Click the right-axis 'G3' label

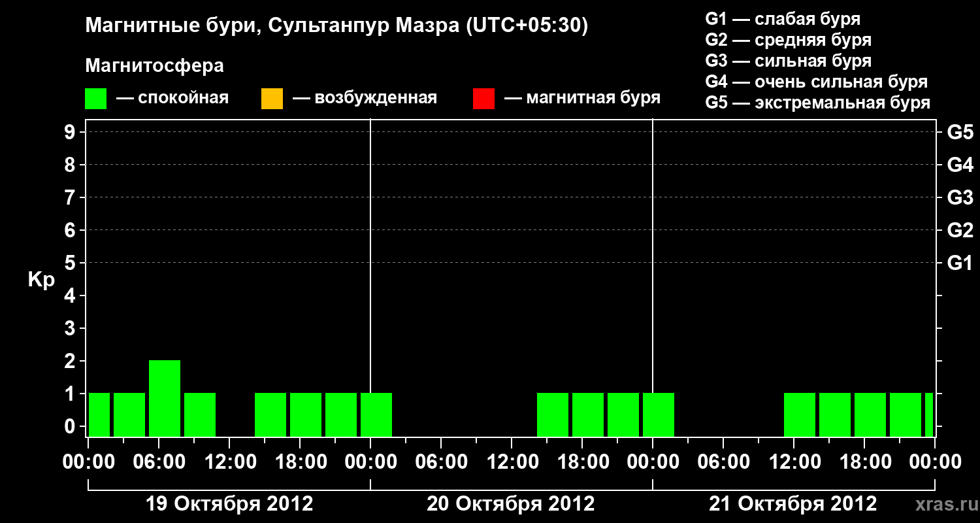tap(960, 198)
